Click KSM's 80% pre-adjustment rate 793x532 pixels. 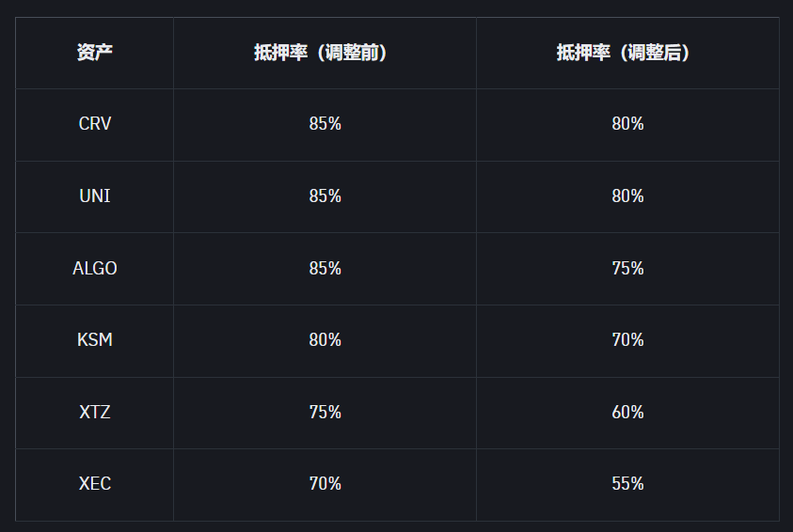point(325,340)
